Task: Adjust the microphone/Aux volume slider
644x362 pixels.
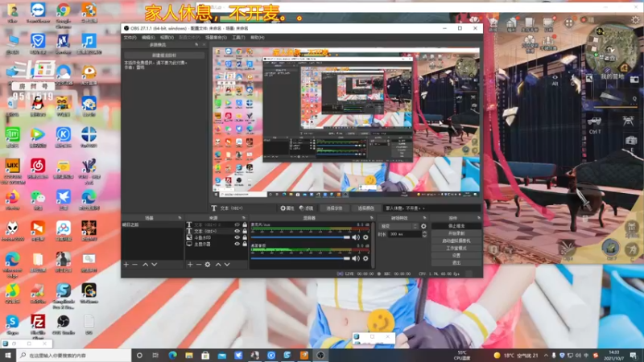Action: [x=300, y=237]
